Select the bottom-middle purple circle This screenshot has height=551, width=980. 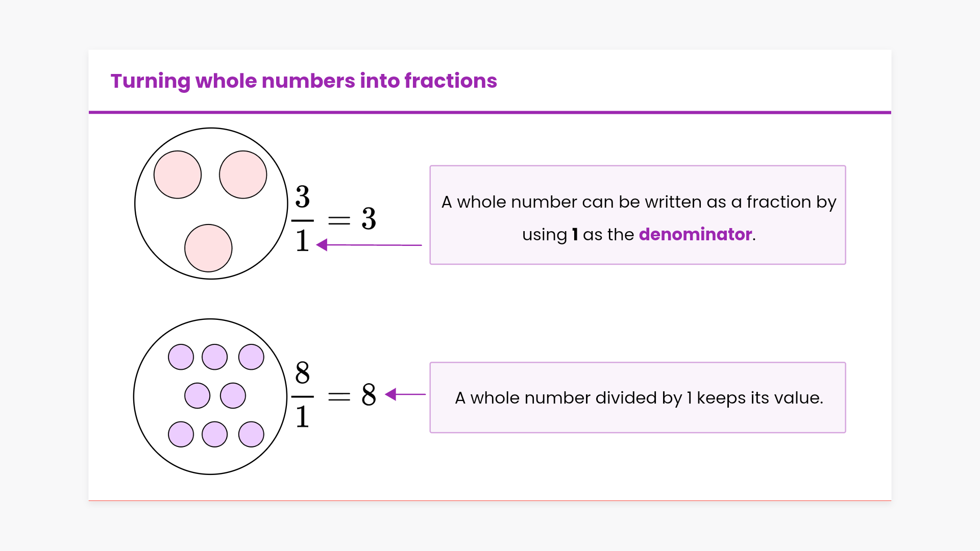(214, 434)
